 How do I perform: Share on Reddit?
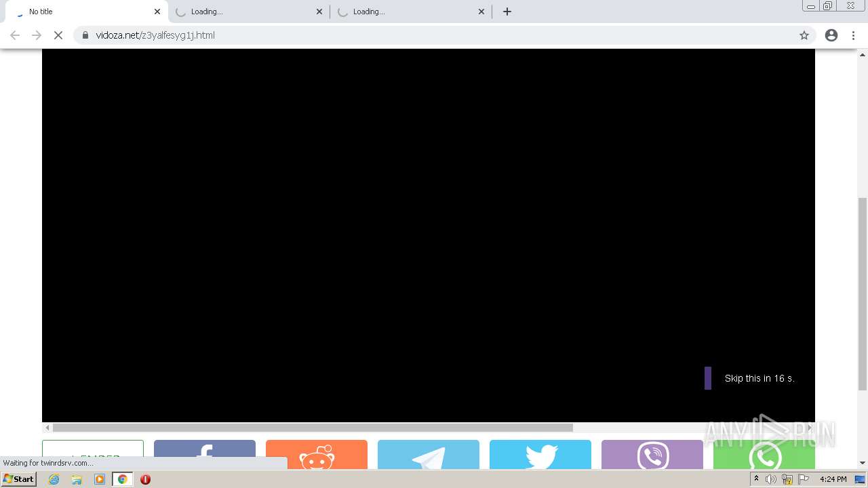317,454
